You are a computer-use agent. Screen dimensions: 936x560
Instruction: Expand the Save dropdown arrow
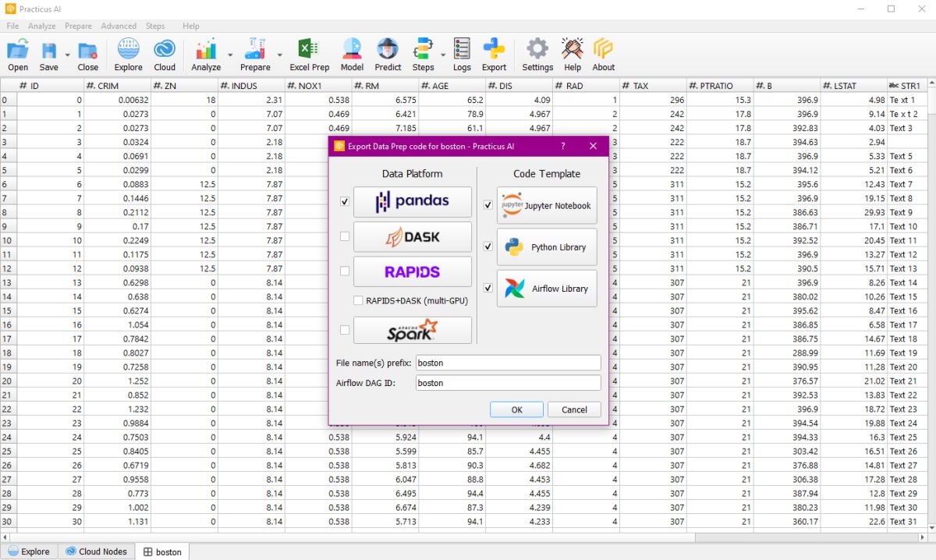pos(67,55)
